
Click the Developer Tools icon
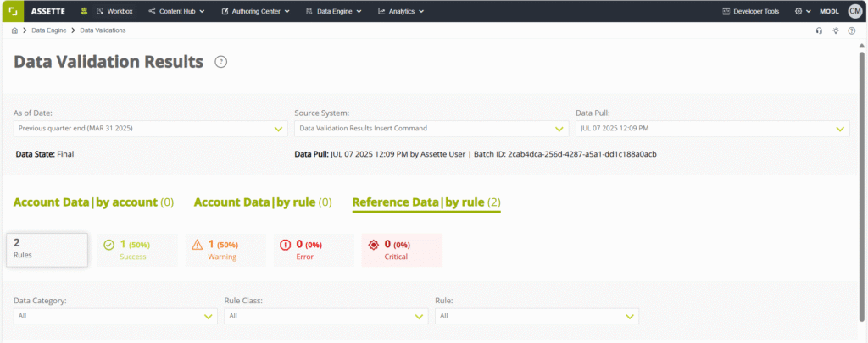pyautogui.click(x=726, y=11)
